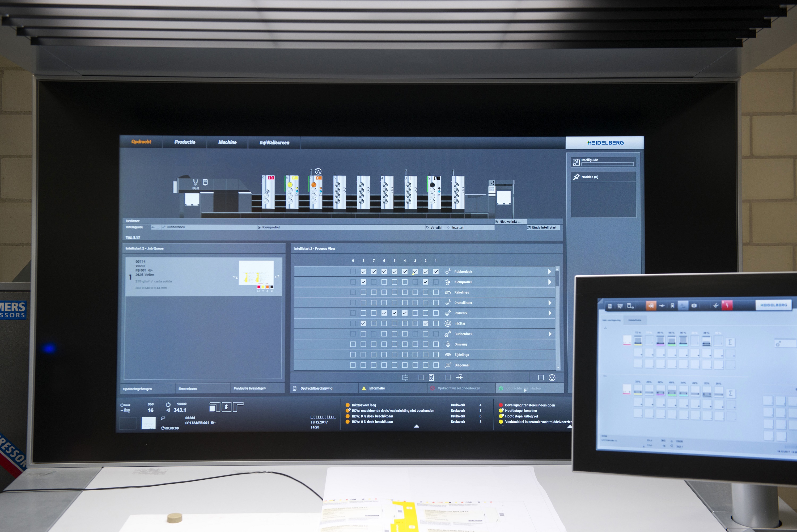Click the Zijdelings register icon

click(448, 354)
